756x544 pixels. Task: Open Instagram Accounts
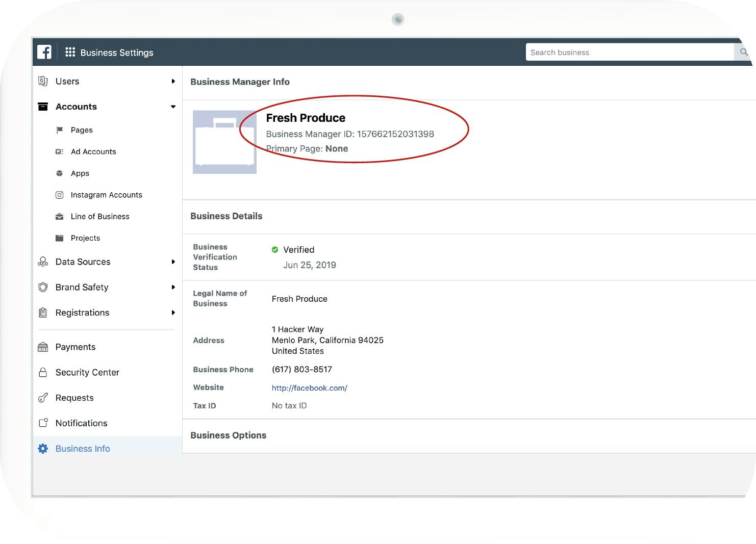coord(107,195)
